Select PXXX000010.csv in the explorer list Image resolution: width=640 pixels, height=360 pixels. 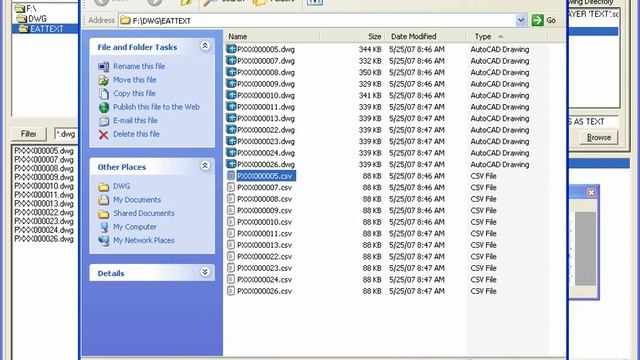(x=264, y=222)
